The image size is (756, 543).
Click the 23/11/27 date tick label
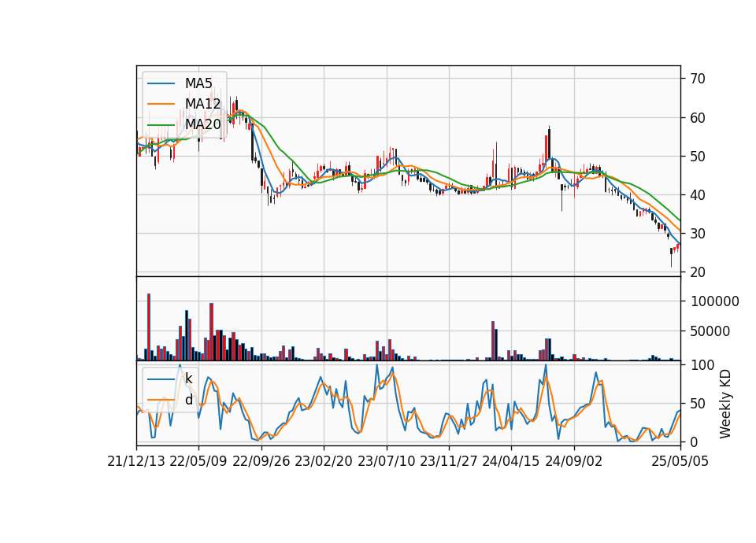coord(449,462)
